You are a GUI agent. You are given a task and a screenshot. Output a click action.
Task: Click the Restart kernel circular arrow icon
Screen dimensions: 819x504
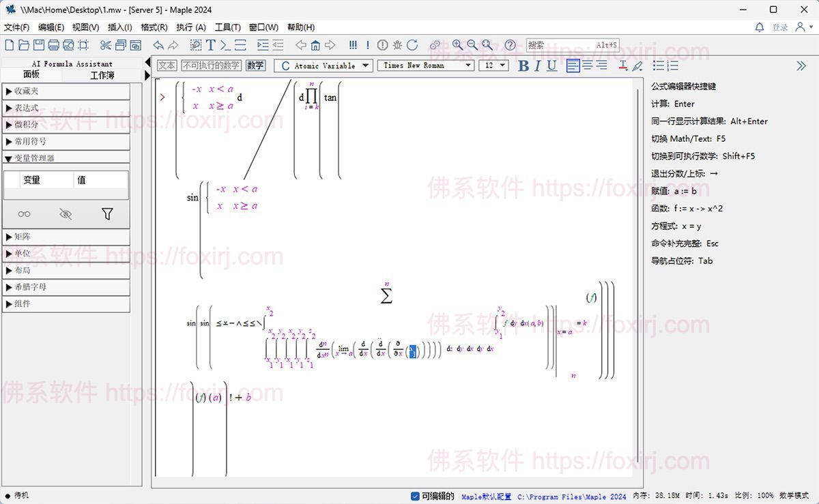(x=412, y=45)
